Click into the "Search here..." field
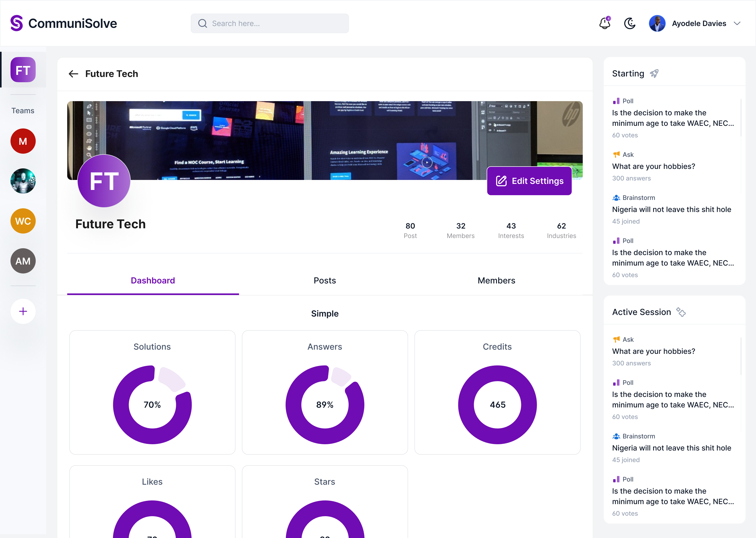The height and width of the screenshot is (538, 756). (x=270, y=24)
